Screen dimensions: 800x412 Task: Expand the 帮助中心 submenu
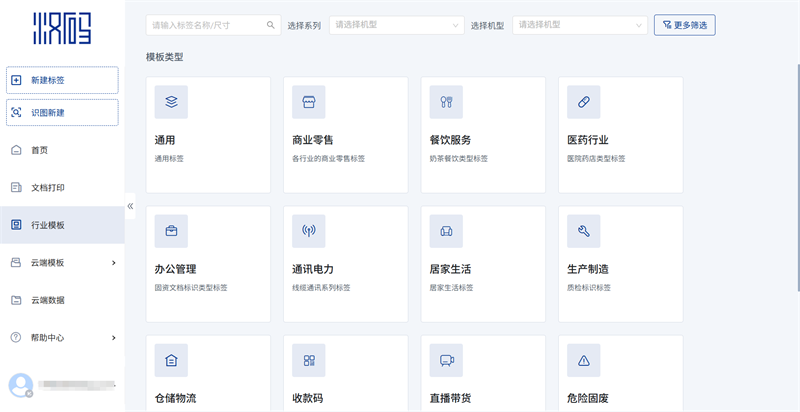click(x=113, y=338)
